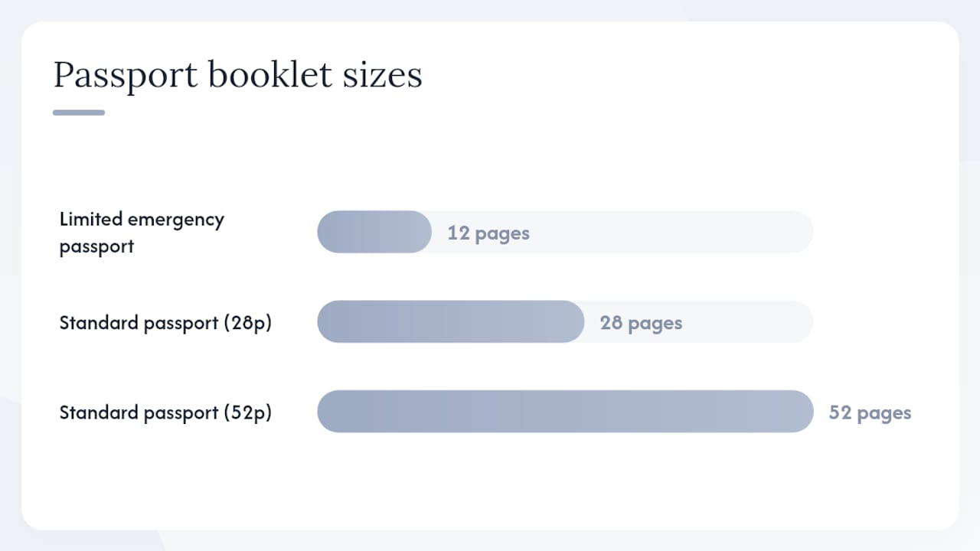Click the filled 28 pages bar
980x551 pixels.
pyautogui.click(x=451, y=321)
